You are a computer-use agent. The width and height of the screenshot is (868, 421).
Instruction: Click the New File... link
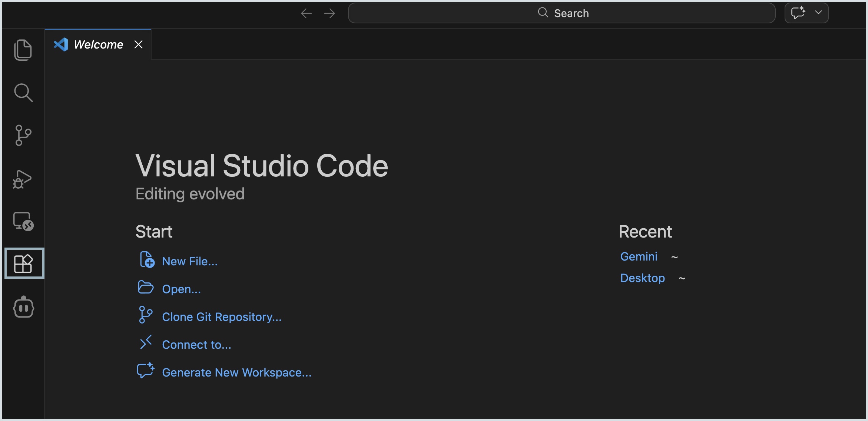[190, 261]
